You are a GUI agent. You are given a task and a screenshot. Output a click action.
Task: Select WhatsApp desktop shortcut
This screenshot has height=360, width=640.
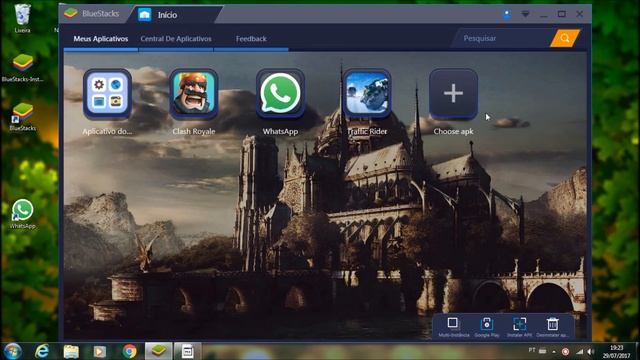tap(22, 214)
